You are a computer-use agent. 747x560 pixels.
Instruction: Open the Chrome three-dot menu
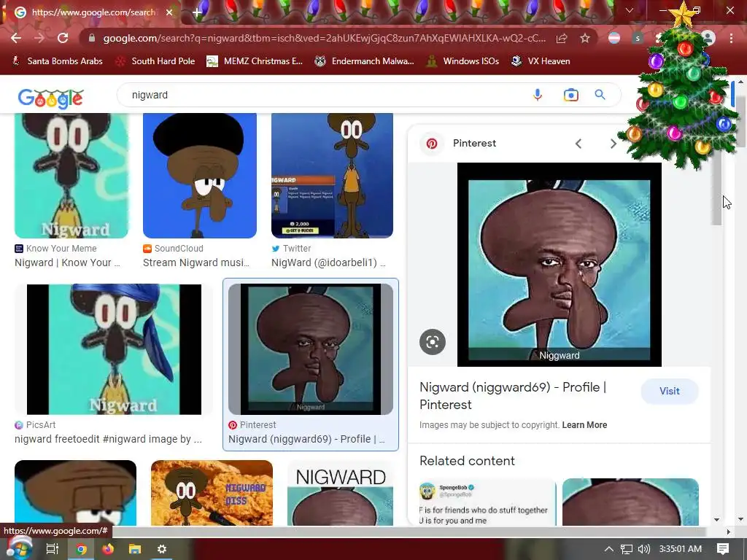click(731, 38)
